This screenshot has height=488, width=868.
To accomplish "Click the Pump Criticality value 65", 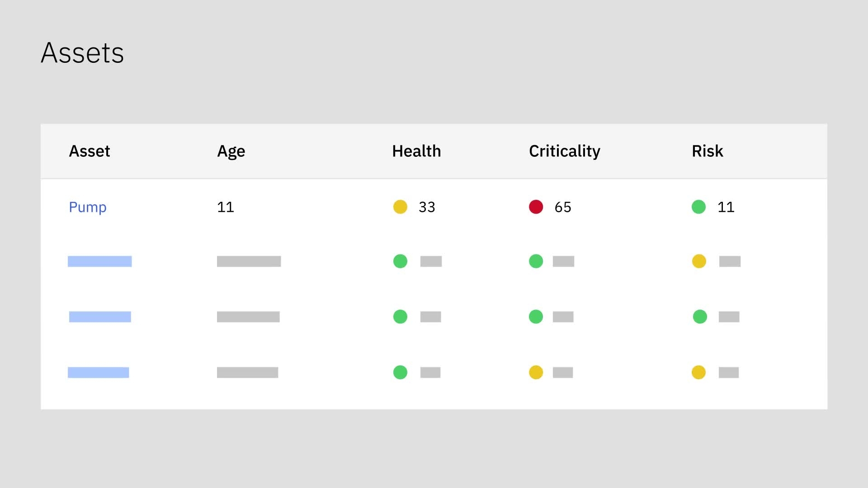I will coord(563,207).
